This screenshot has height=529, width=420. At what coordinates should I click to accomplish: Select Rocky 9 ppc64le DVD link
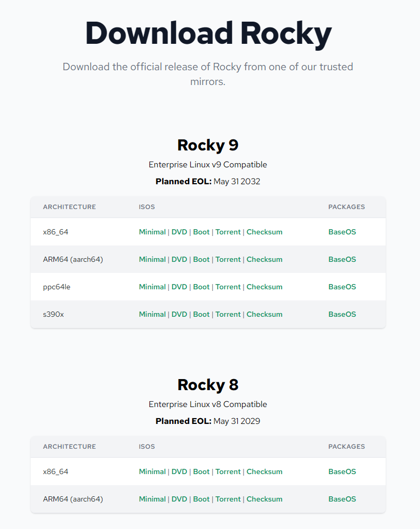click(179, 287)
